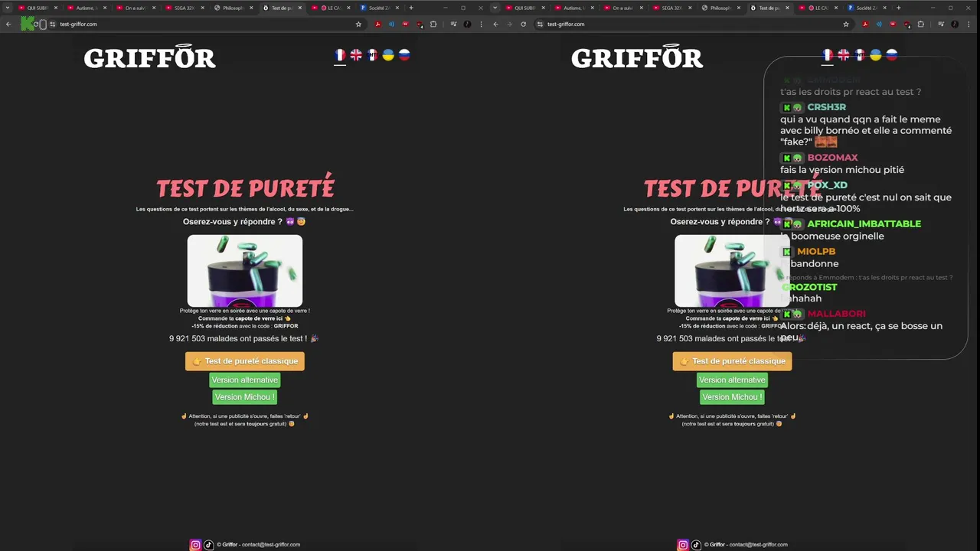Open Chrome menu dots in left window

point(481,24)
